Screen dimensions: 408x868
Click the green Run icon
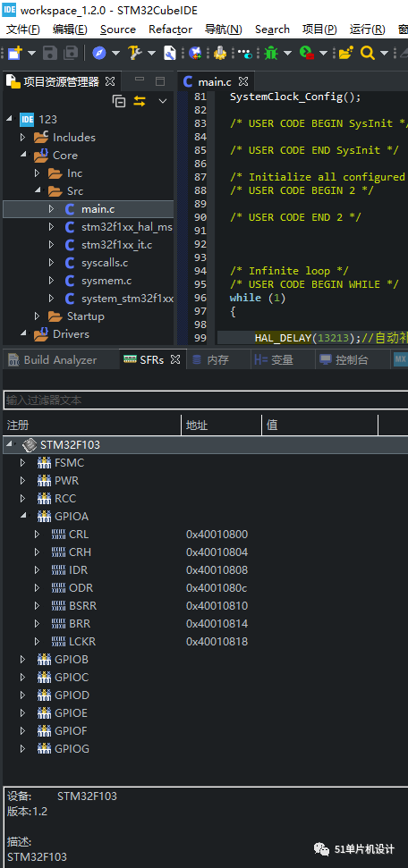coord(307,53)
